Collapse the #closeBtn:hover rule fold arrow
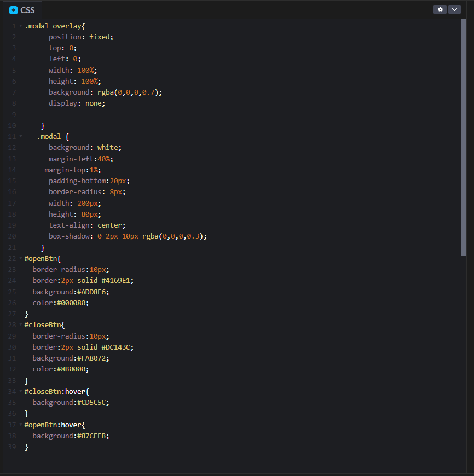This screenshot has height=476, width=474. click(21, 391)
